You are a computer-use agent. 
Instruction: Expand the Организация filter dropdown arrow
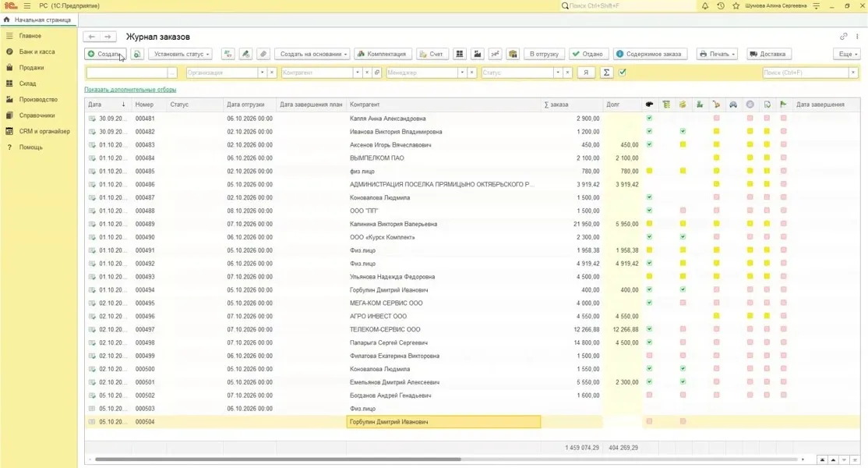click(262, 73)
